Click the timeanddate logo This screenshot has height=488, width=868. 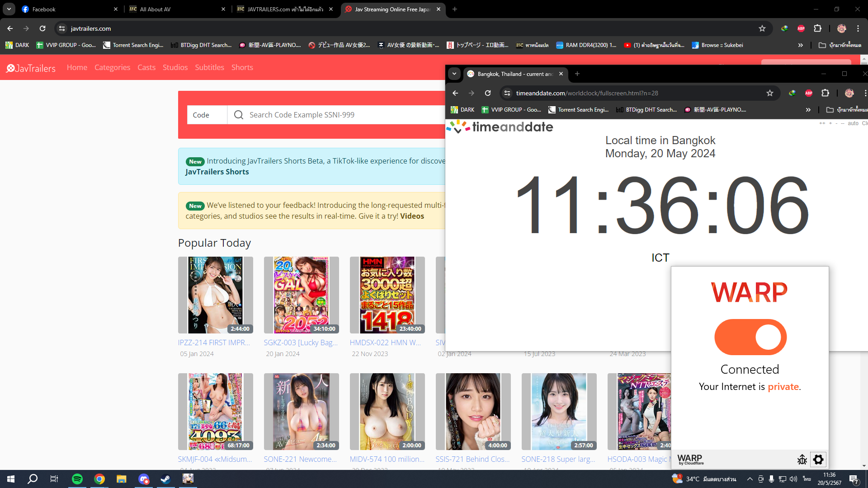pyautogui.click(x=500, y=127)
